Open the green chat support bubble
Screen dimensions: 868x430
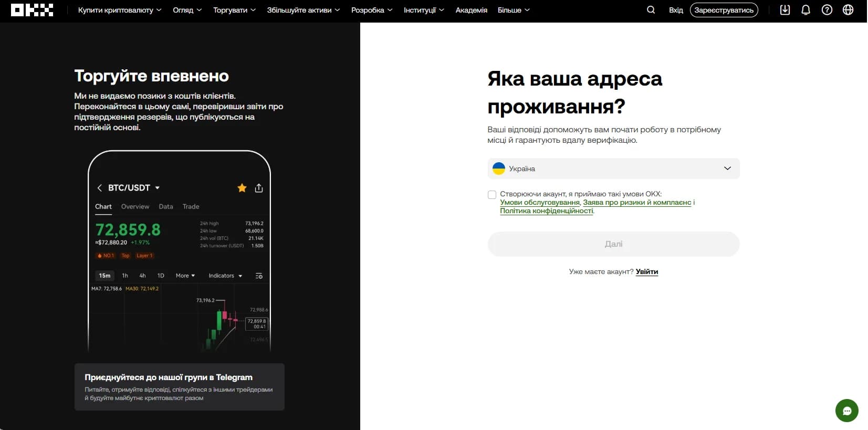(846, 411)
